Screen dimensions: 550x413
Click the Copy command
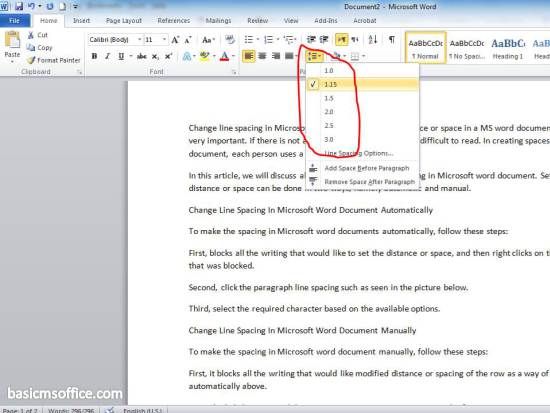(40, 48)
